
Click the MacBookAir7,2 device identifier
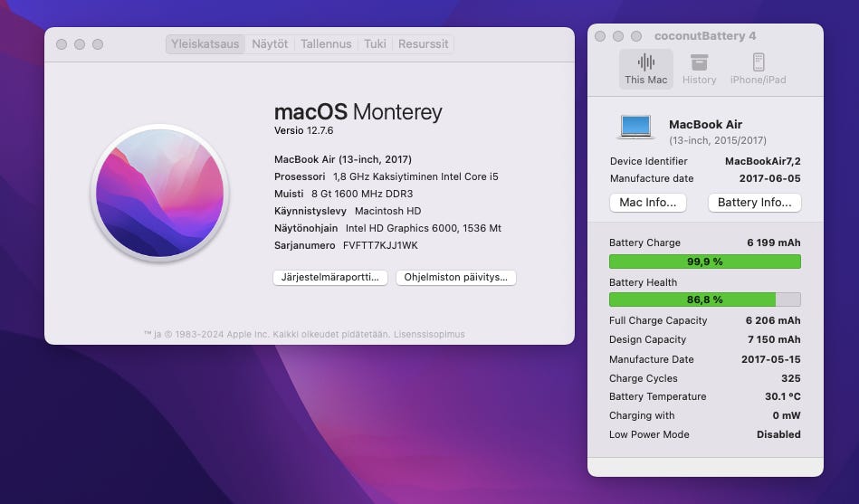(x=762, y=161)
